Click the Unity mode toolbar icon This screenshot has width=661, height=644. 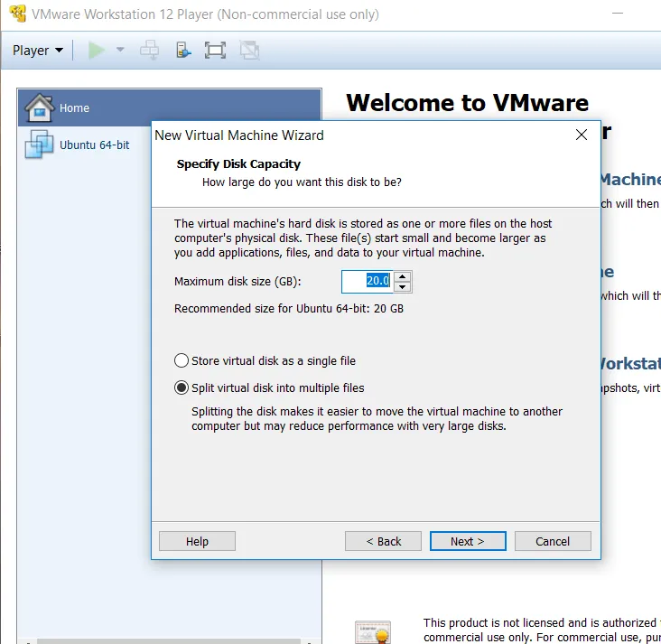click(249, 51)
